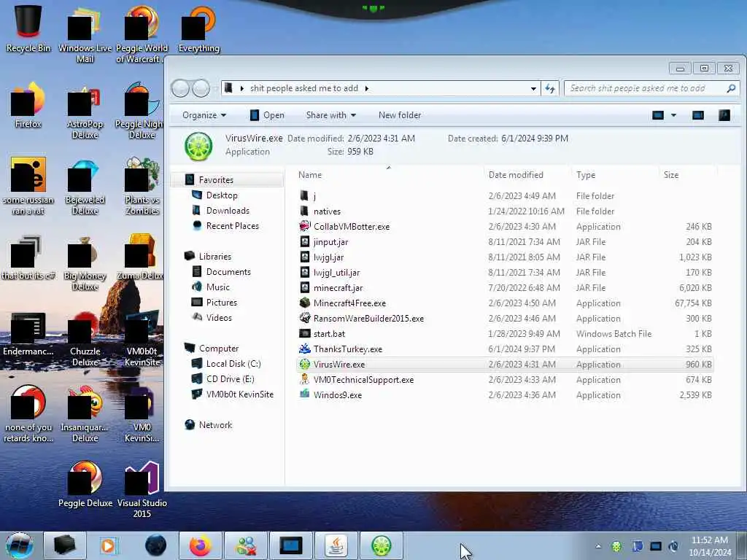This screenshot has height=560, width=747.
Task: Click the VM0TechnicalSupport.exe file icon
Action: pyautogui.click(x=305, y=379)
